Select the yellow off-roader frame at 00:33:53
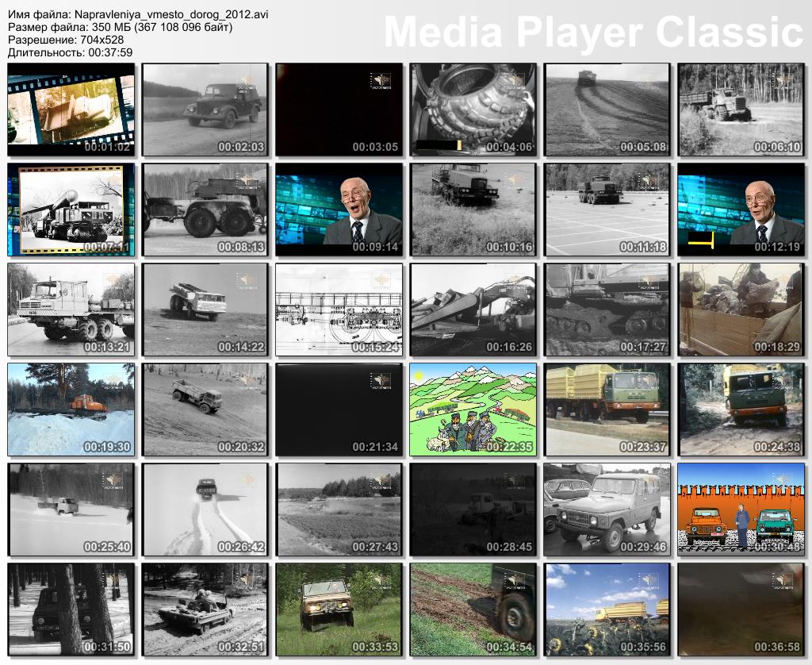This screenshot has height=665, width=812. (x=339, y=609)
